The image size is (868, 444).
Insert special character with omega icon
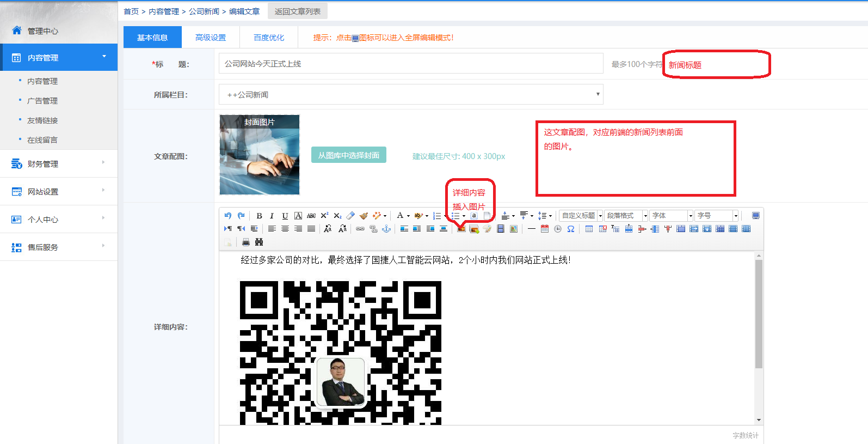pyautogui.click(x=571, y=229)
